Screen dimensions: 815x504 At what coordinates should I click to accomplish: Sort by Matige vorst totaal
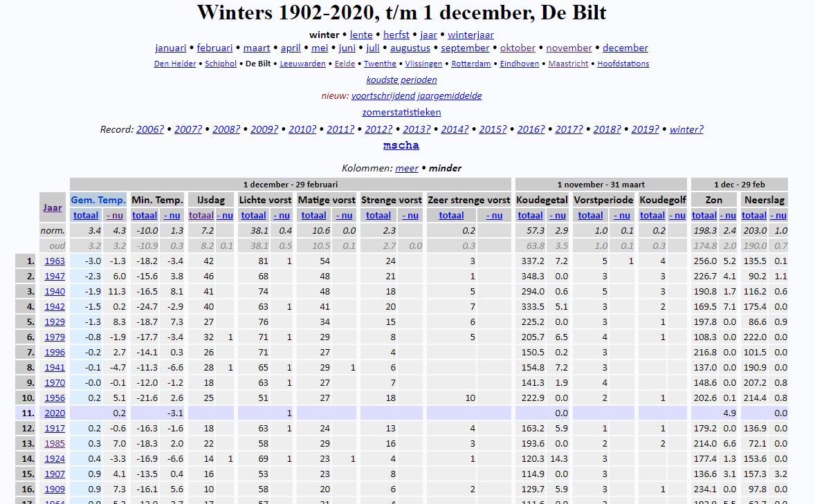(x=314, y=215)
